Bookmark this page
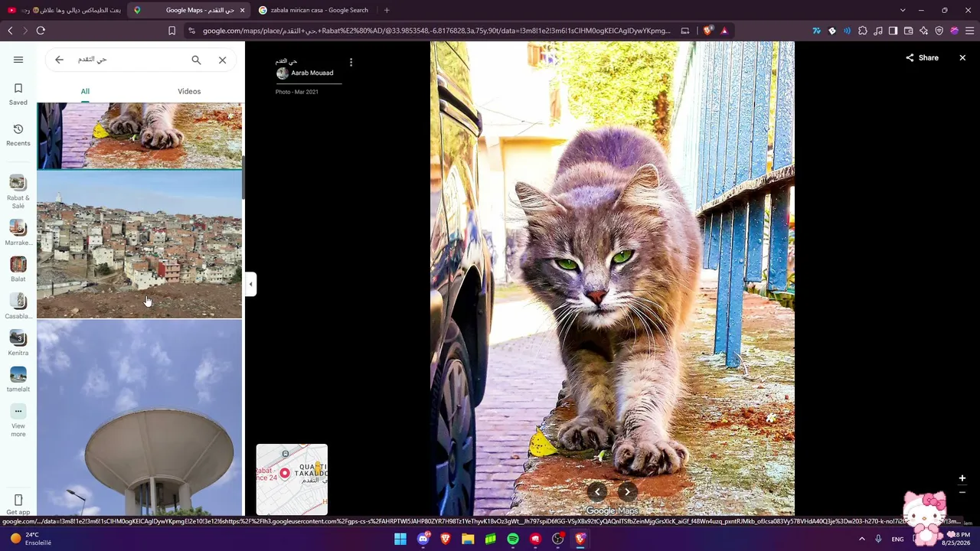The width and height of the screenshot is (980, 551). tap(171, 31)
